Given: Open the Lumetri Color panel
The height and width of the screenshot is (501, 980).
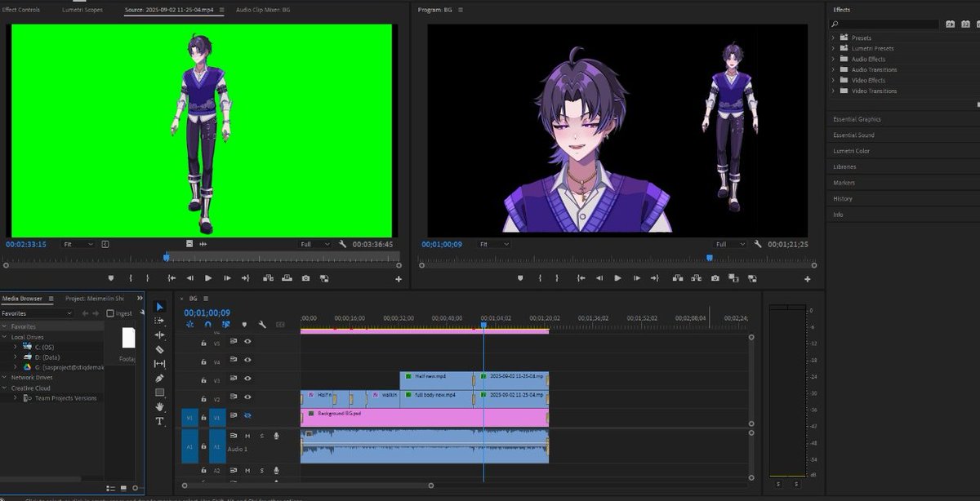Looking at the screenshot, I should (x=850, y=150).
